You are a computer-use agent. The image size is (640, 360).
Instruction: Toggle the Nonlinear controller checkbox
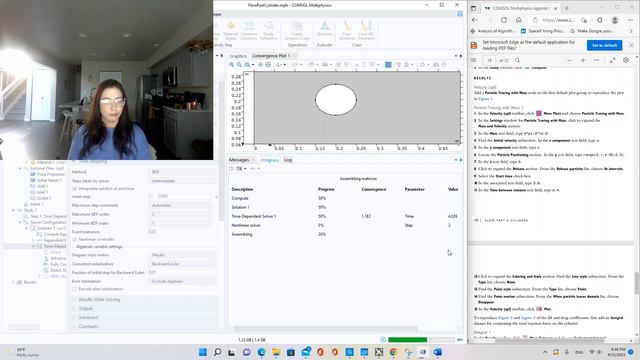(x=75, y=239)
